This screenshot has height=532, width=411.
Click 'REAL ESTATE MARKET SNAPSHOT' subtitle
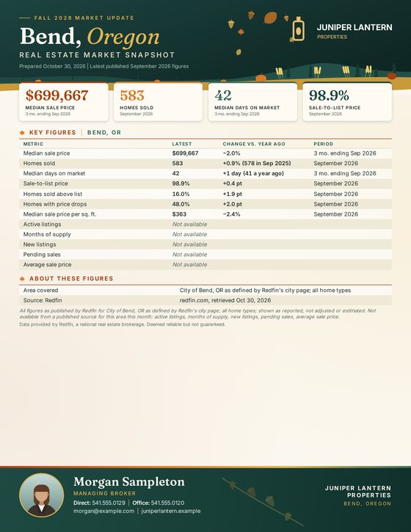[x=97, y=55]
